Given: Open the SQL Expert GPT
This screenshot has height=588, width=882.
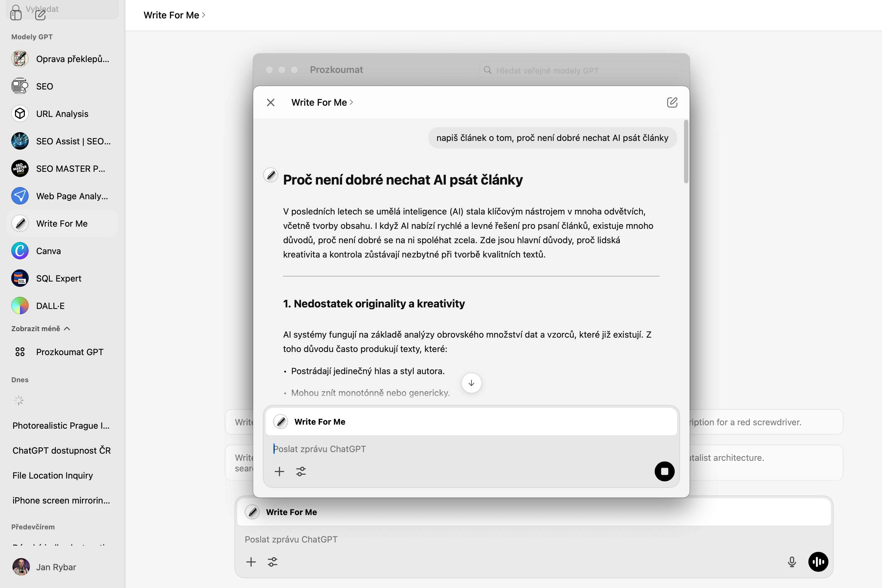Looking at the screenshot, I should pyautogui.click(x=59, y=278).
